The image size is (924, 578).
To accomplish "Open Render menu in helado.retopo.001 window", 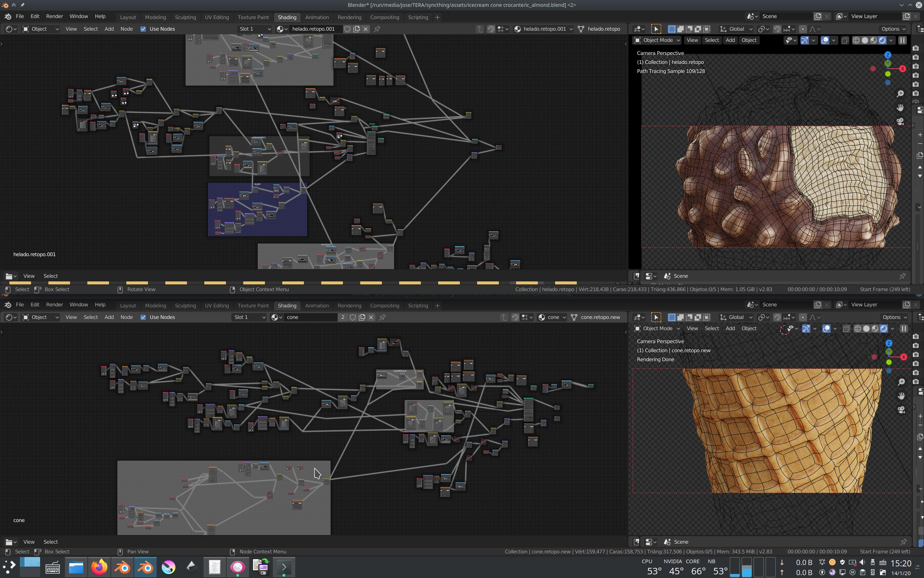I will 54,17.
